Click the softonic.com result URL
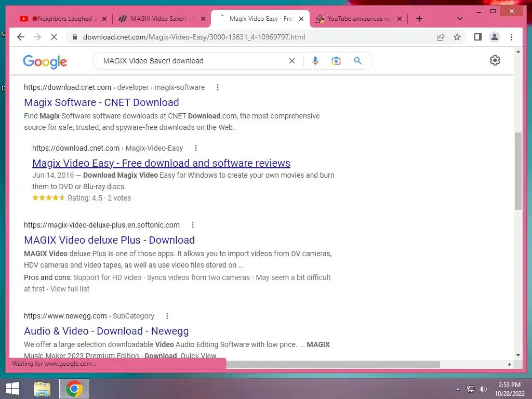This screenshot has width=532, height=399. pos(102,225)
